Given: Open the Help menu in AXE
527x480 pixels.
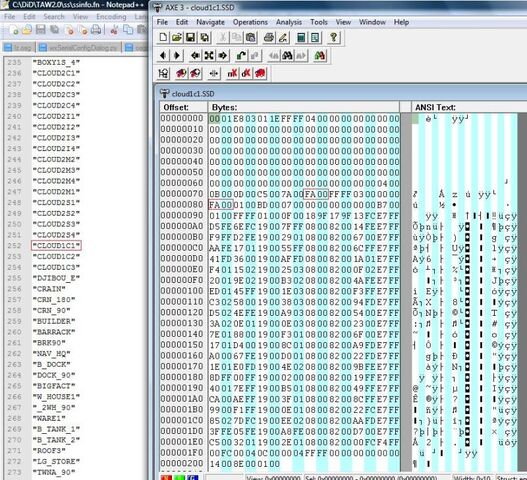Looking at the screenshot, I should click(401, 22).
